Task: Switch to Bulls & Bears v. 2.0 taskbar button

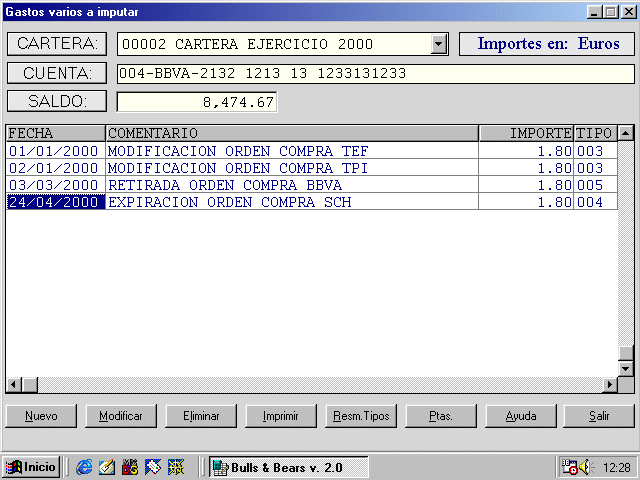Action: 289,467
